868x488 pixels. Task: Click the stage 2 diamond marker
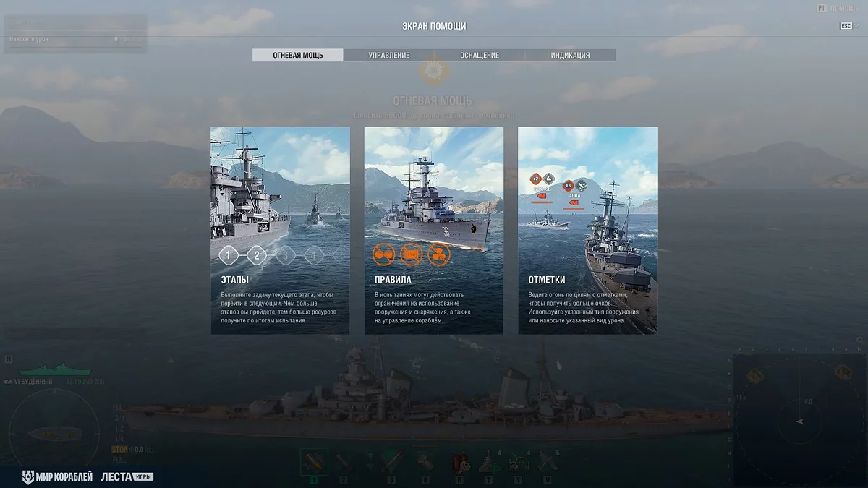(257, 255)
